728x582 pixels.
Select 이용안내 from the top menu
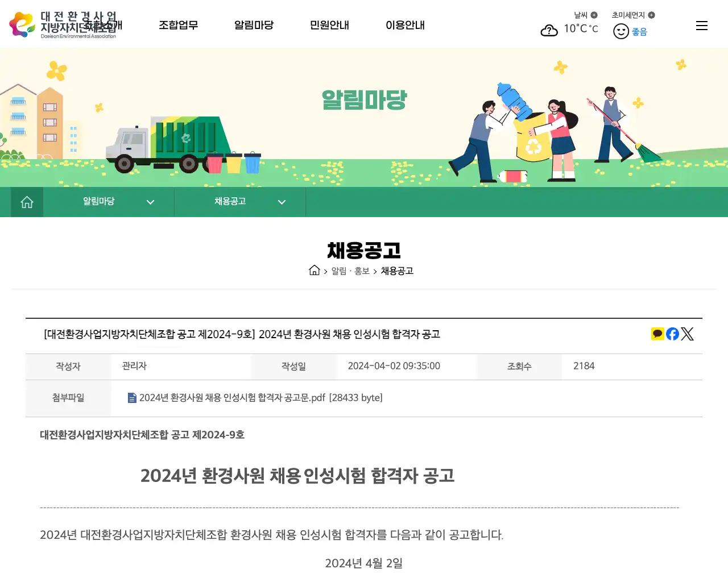pyautogui.click(x=405, y=25)
